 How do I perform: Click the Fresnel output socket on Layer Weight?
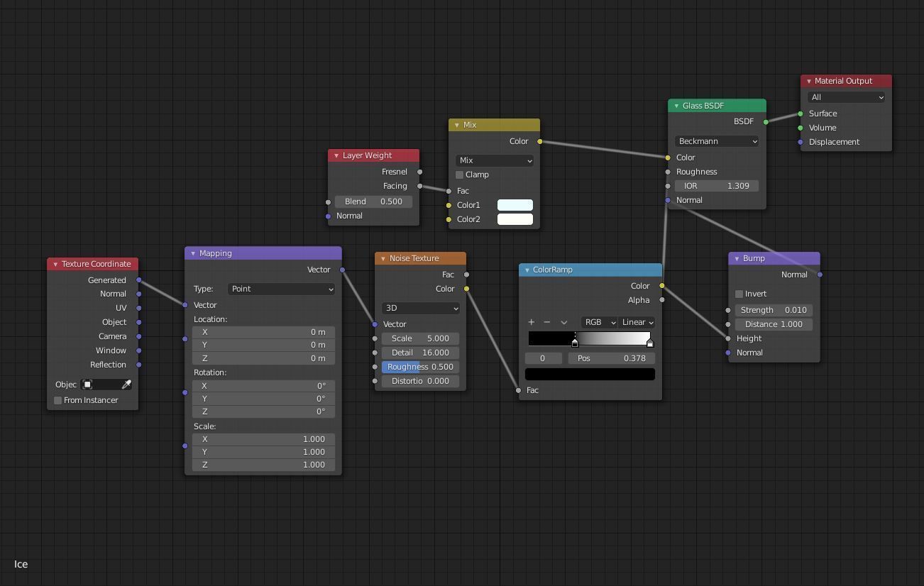pos(420,172)
